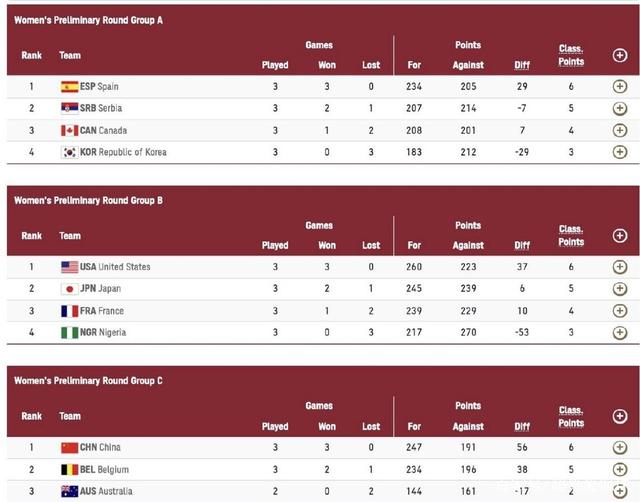Expand Spain row details with plus icon

click(619, 87)
